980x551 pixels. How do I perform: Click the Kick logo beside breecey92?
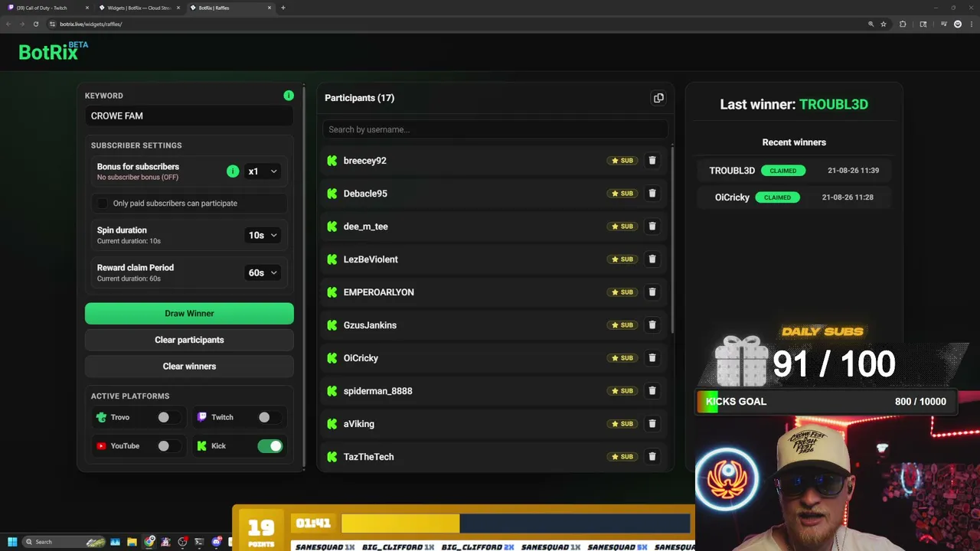pyautogui.click(x=332, y=161)
